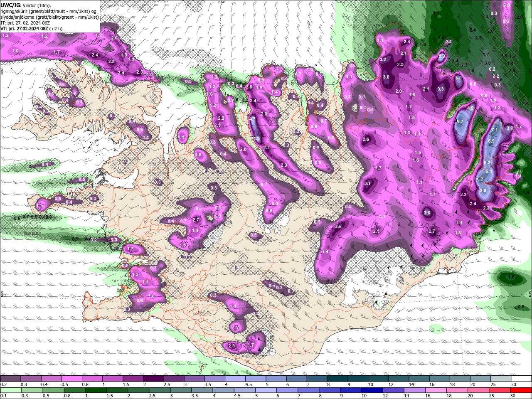
Task: Click the 3.8 precipitation value on the map
Action: 510,128
